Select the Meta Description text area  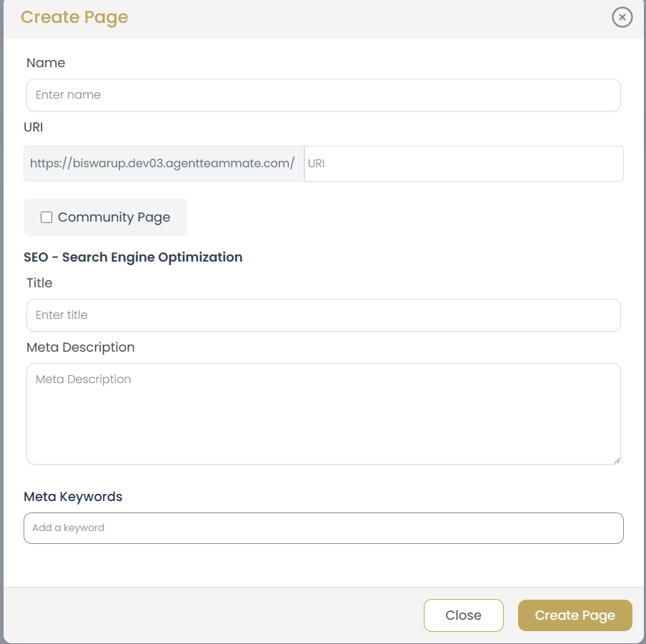pyautogui.click(x=323, y=413)
